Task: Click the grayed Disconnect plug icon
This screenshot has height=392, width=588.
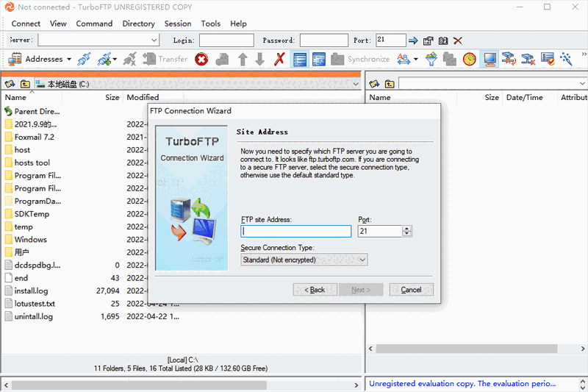Action: point(130,60)
